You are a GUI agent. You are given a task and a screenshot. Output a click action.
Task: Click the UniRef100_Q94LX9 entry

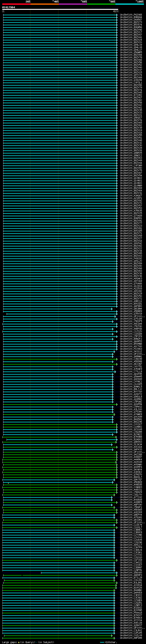[131, 45]
